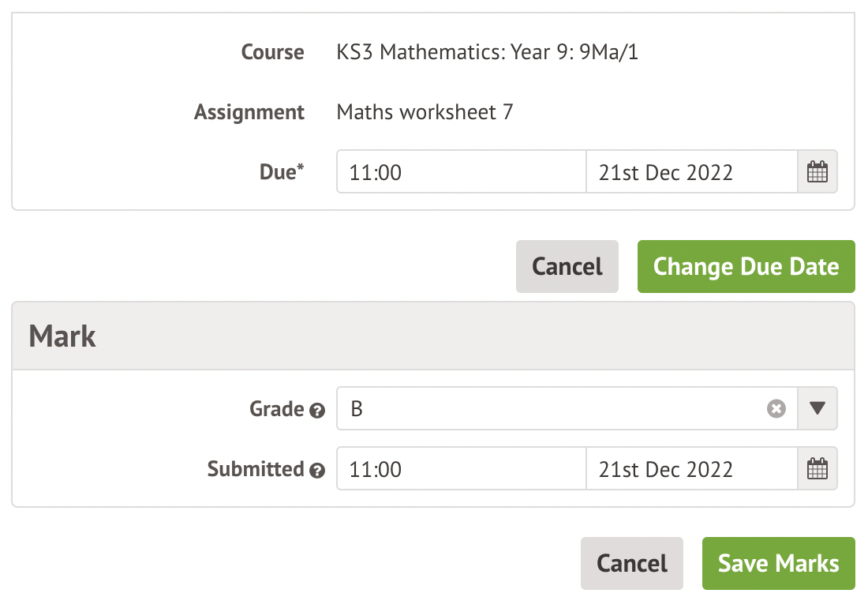The height and width of the screenshot is (597, 868).
Task: Click the Change Due Date button
Action: 746,267
